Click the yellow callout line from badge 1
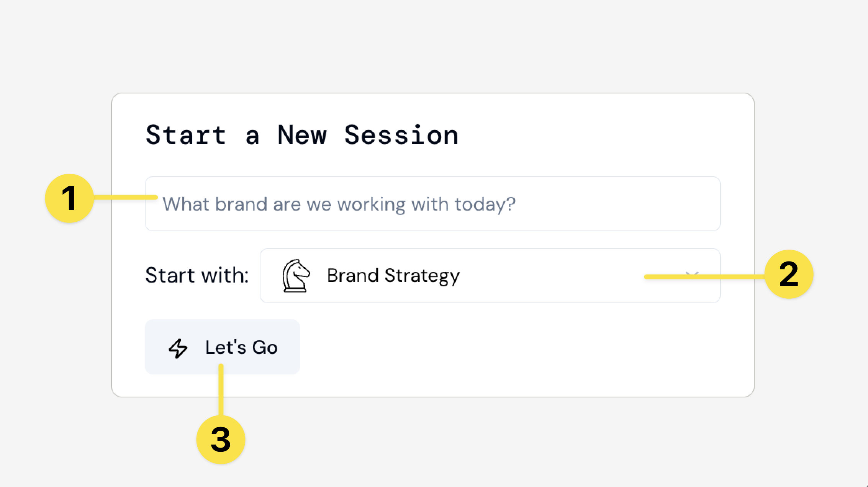Image resolution: width=868 pixels, height=487 pixels. pos(124,197)
